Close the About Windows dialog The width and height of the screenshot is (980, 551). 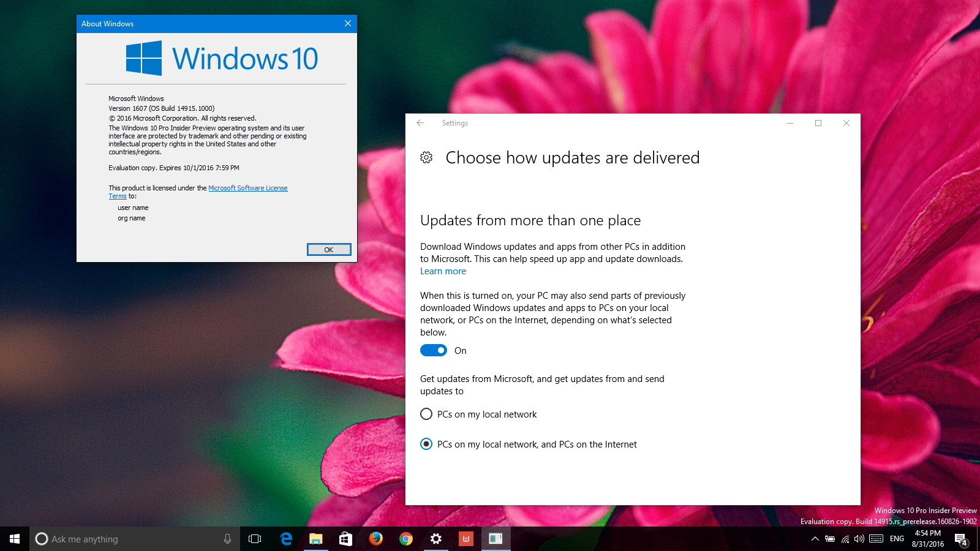(348, 24)
